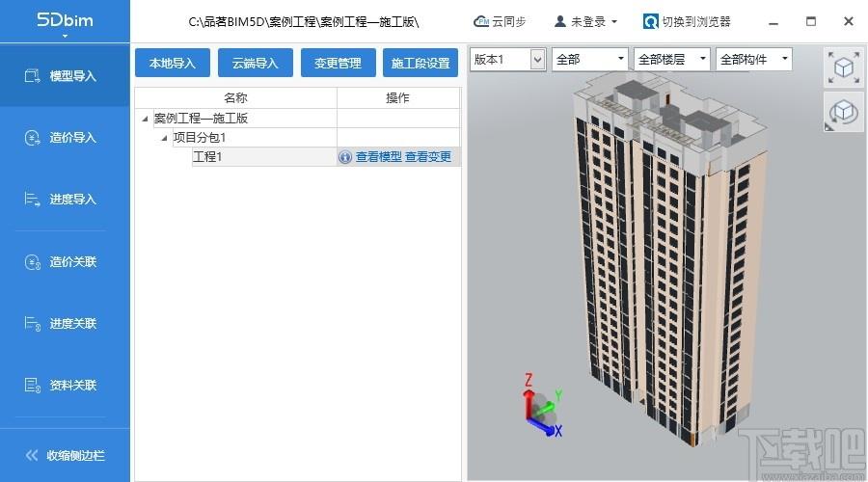Open the 5Dbim logo menu

[x=65, y=22]
